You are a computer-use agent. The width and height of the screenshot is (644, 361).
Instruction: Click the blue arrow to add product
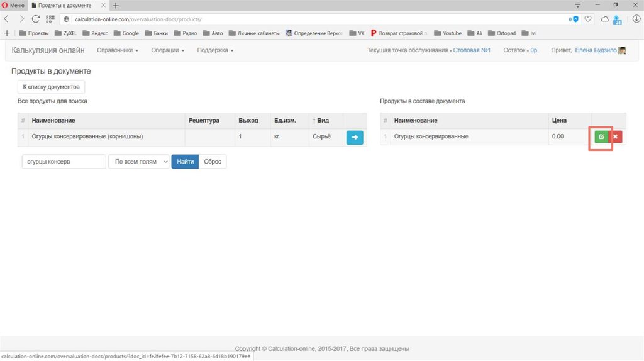[x=355, y=137]
